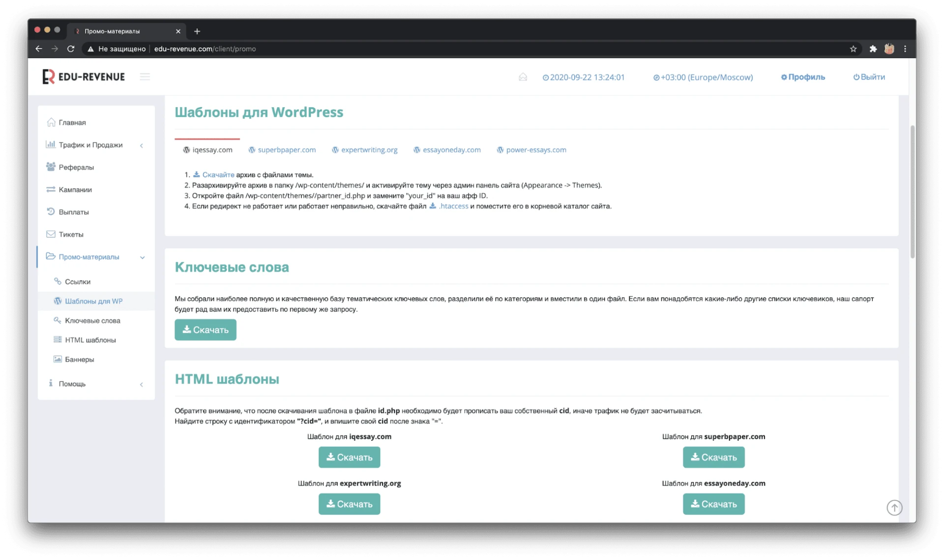Click the HTML шаблоны list icon
The image size is (944, 560).
[58, 340]
